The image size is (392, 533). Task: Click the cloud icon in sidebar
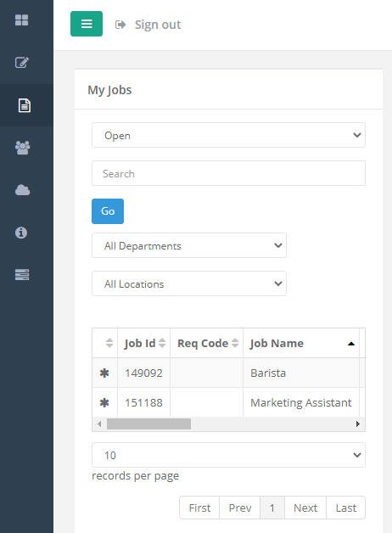tap(22, 190)
